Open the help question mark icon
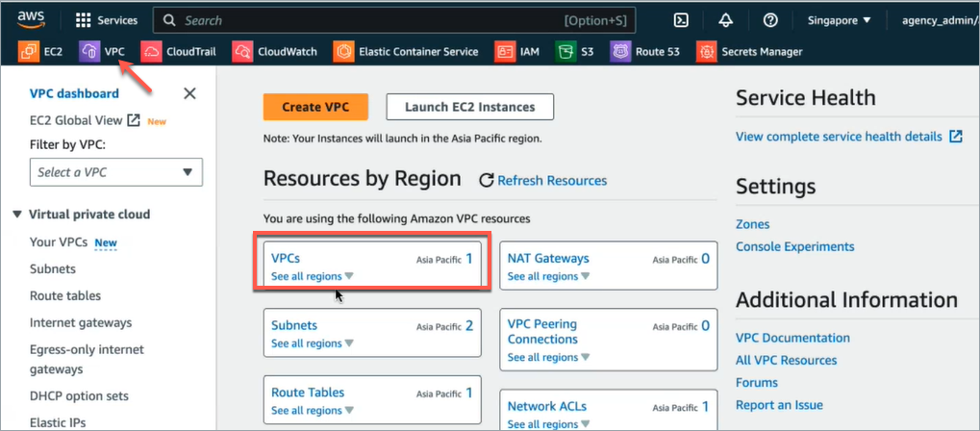 (x=769, y=20)
